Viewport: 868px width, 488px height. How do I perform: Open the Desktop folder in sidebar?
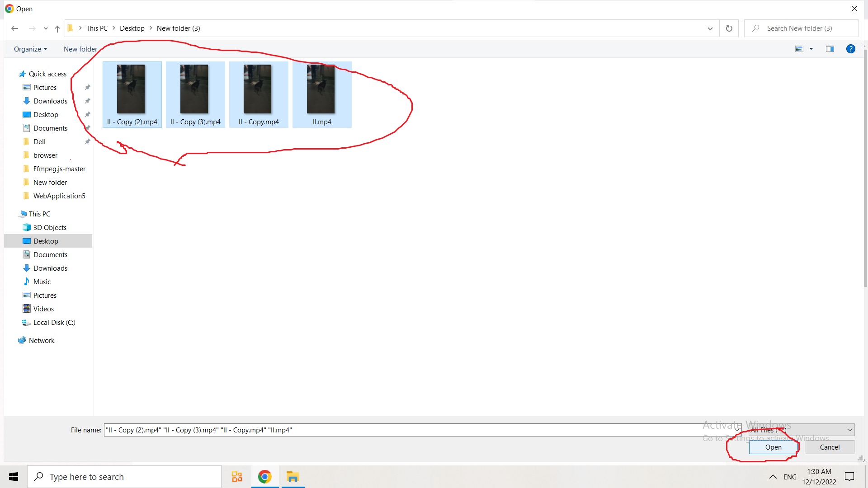click(x=46, y=241)
